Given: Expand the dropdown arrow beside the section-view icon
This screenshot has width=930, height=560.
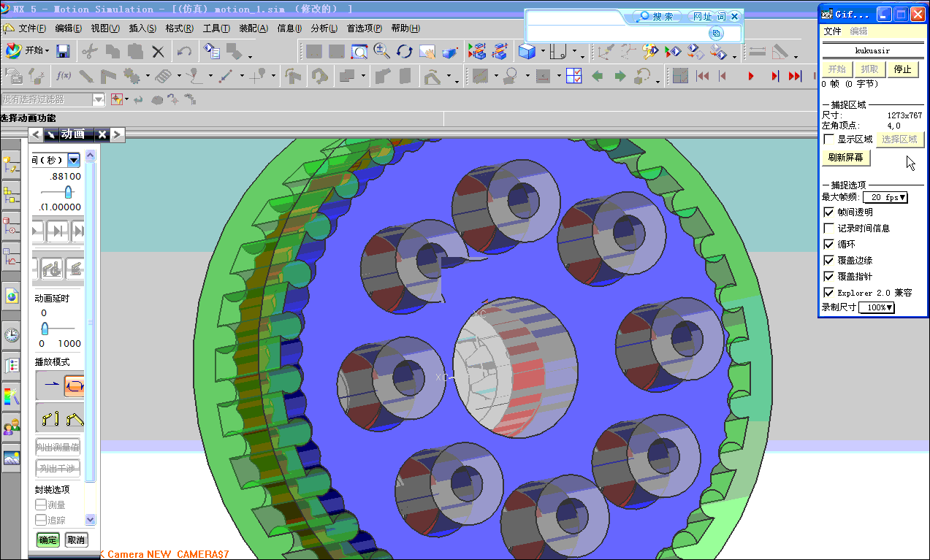Looking at the screenshot, I should [x=574, y=53].
